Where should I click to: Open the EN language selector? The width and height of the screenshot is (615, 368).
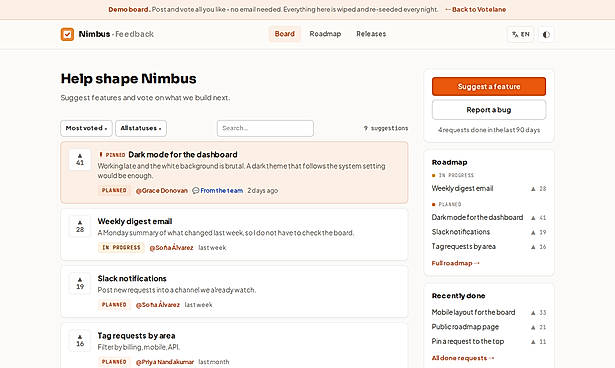(x=520, y=35)
